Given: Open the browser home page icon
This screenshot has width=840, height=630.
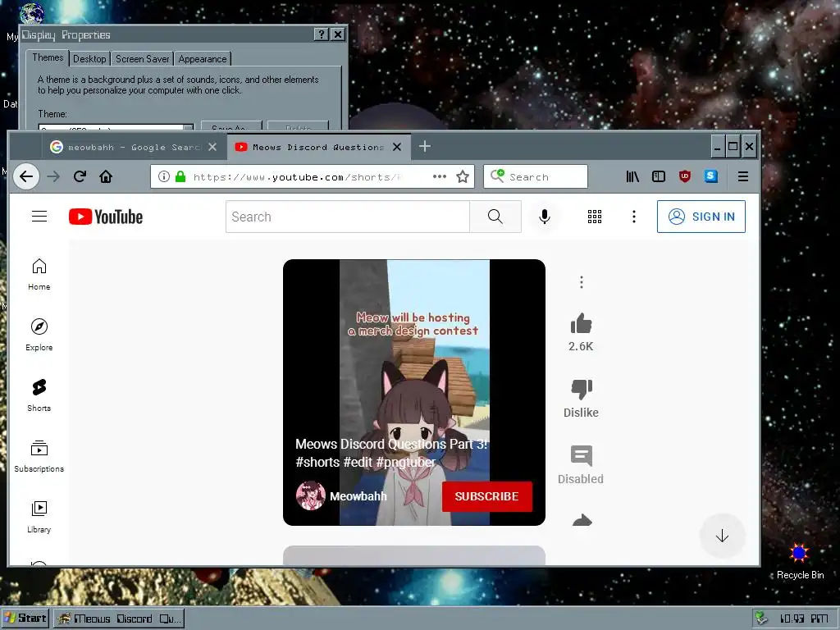Looking at the screenshot, I should click(x=106, y=176).
